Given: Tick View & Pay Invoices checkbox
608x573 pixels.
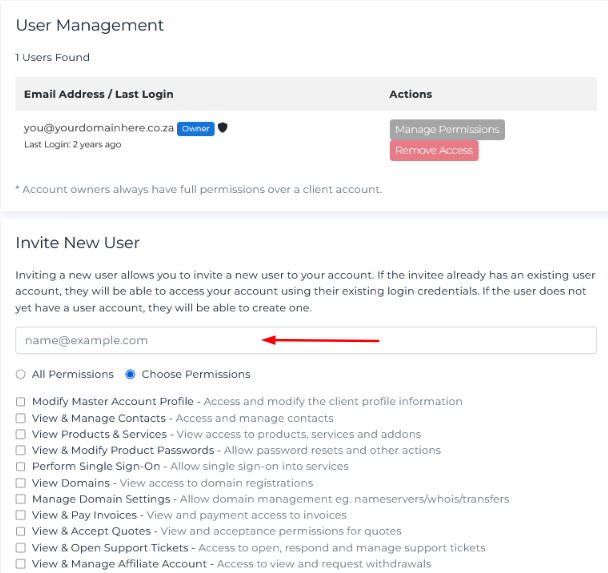Looking at the screenshot, I should click(x=21, y=515).
